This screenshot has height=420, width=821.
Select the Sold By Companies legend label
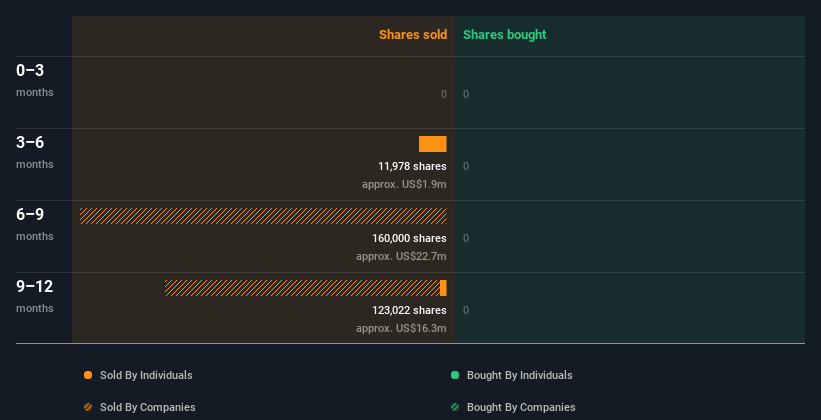148,407
